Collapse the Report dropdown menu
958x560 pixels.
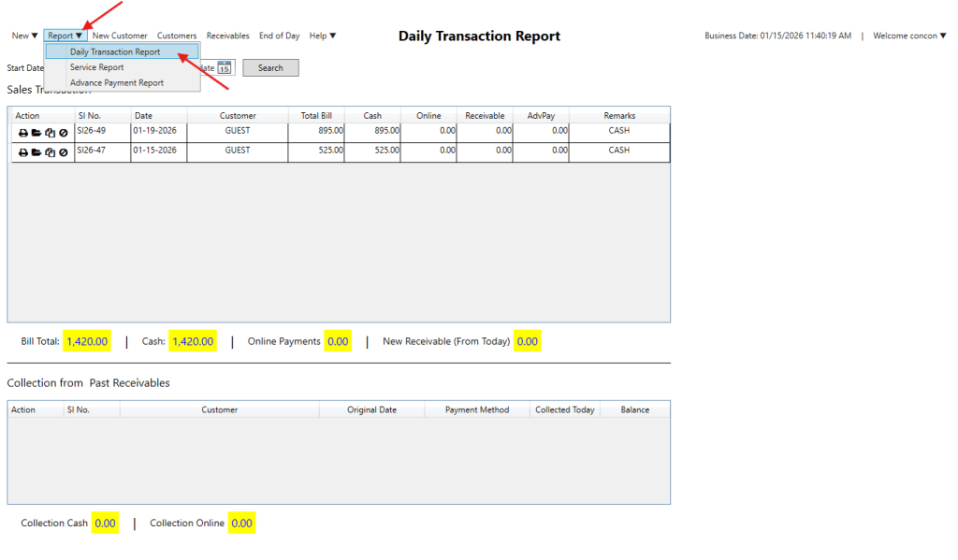(65, 36)
